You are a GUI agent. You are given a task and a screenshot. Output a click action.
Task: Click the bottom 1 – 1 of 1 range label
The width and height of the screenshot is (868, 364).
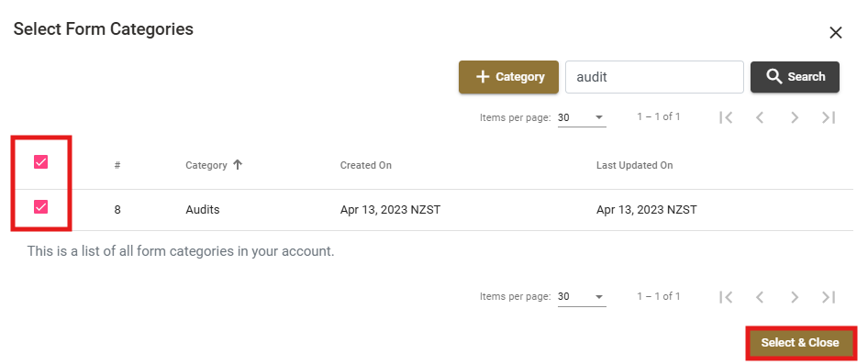[x=658, y=296]
